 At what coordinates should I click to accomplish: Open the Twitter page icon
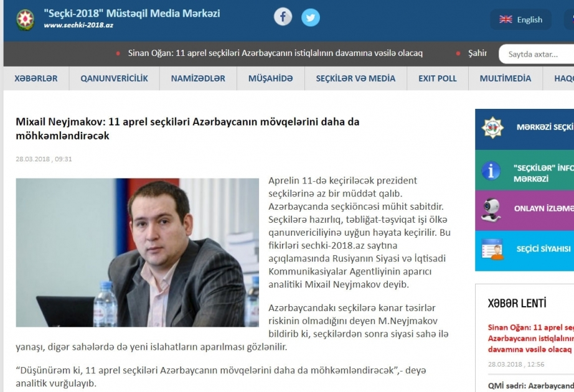[311, 17]
